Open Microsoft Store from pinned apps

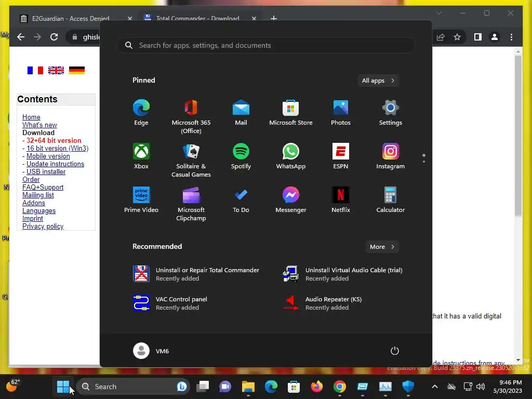[x=291, y=113]
